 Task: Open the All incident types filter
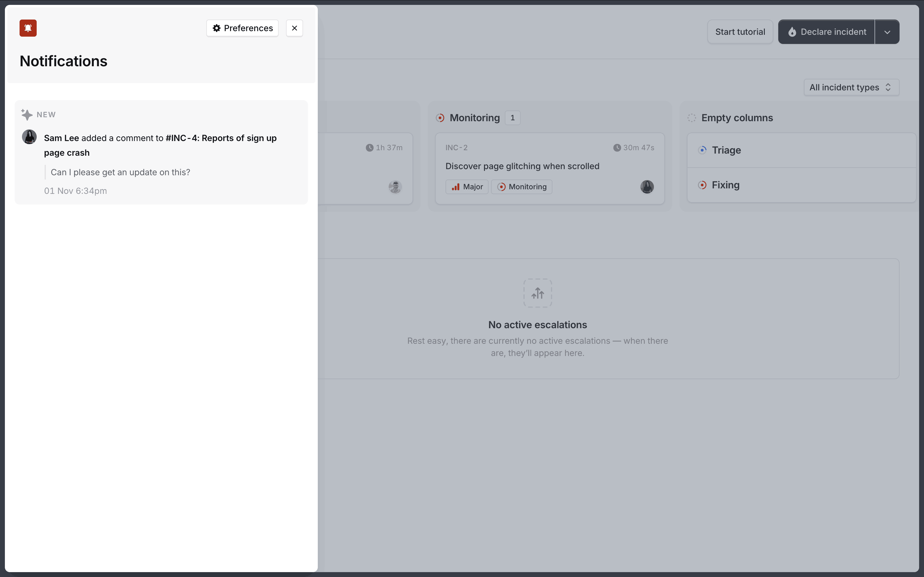click(851, 87)
